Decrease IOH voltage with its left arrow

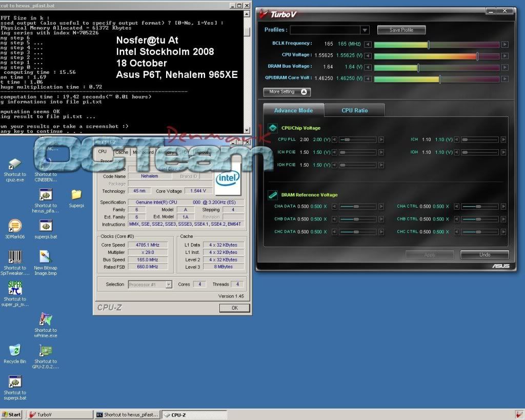[456, 152]
